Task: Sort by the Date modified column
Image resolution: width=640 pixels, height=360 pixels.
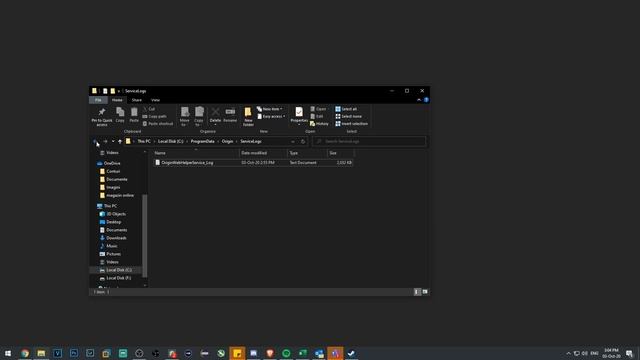Action: coord(263,153)
